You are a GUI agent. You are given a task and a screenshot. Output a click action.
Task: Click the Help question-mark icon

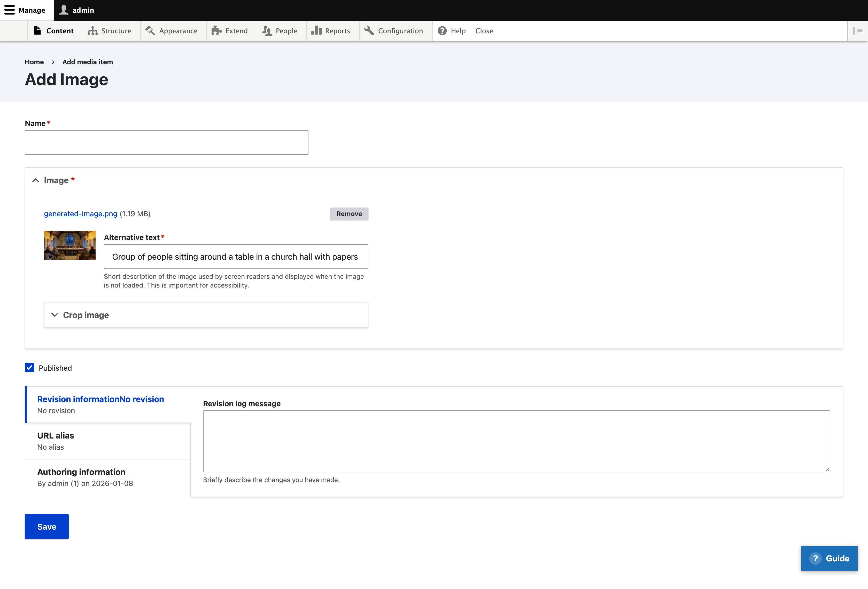[x=443, y=31]
